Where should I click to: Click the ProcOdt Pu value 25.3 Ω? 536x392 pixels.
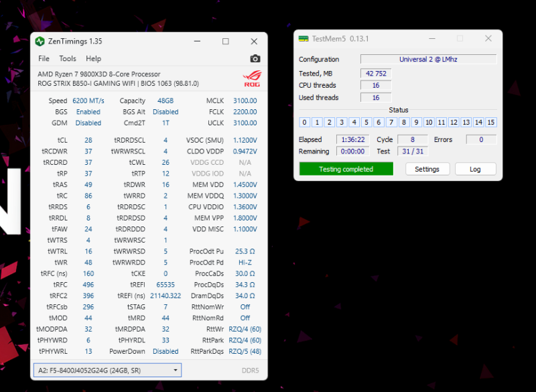(245, 251)
